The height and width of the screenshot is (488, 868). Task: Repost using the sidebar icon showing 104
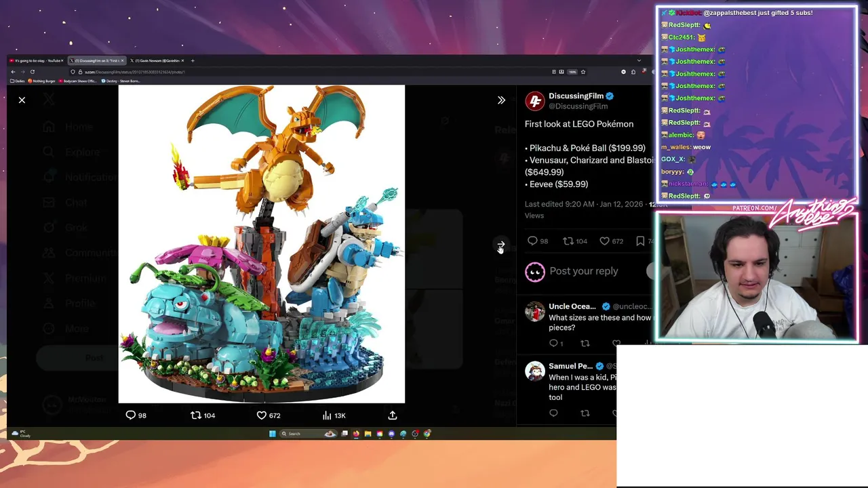click(x=569, y=241)
